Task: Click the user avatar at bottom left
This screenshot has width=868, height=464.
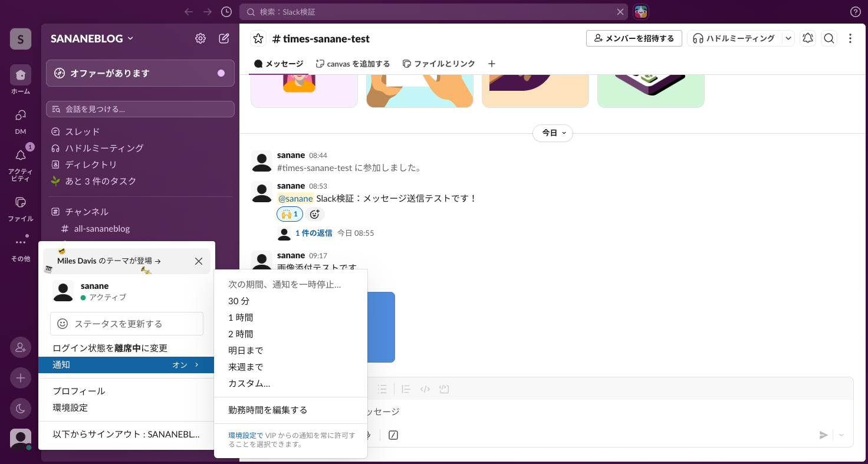Action: click(21, 439)
